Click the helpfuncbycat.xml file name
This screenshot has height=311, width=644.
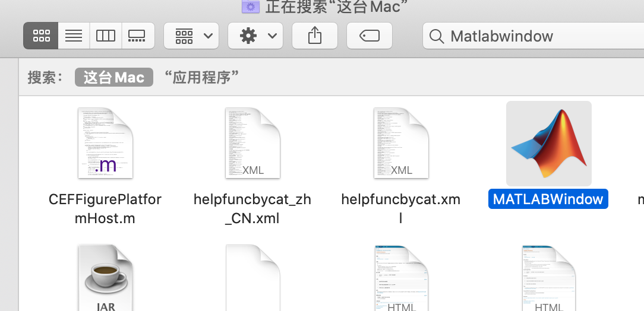pyautogui.click(x=401, y=208)
